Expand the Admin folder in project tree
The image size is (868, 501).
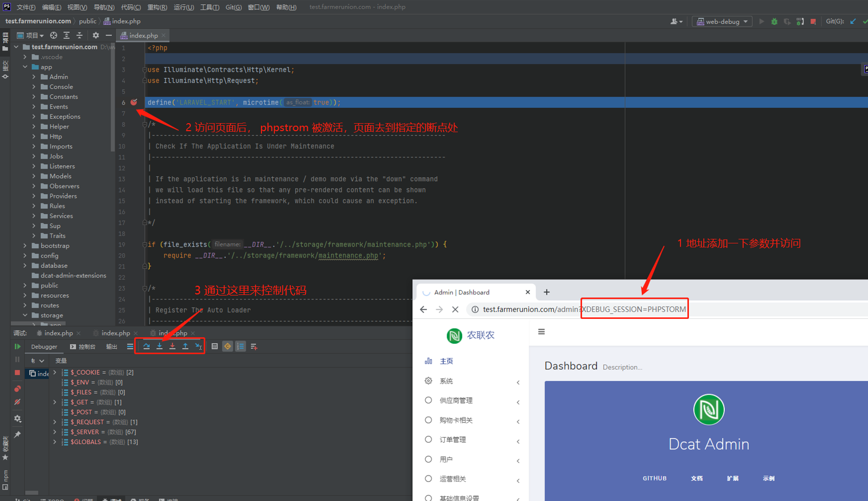[34, 77]
